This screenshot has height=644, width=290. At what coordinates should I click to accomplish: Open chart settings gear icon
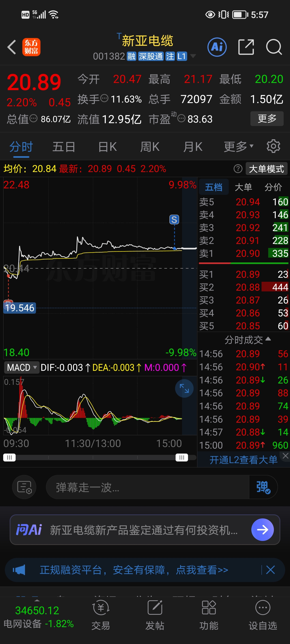coord(273,146)
